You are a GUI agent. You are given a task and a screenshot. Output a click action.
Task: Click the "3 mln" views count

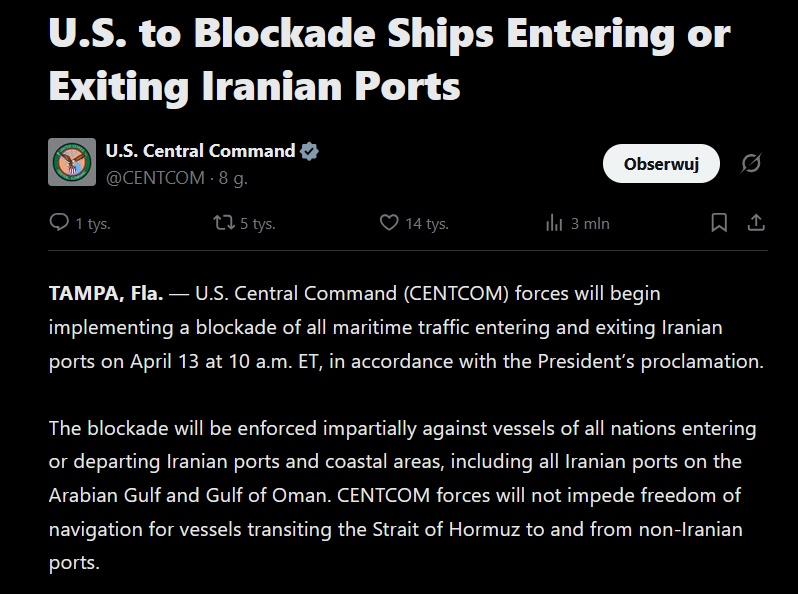coord(590,224)
